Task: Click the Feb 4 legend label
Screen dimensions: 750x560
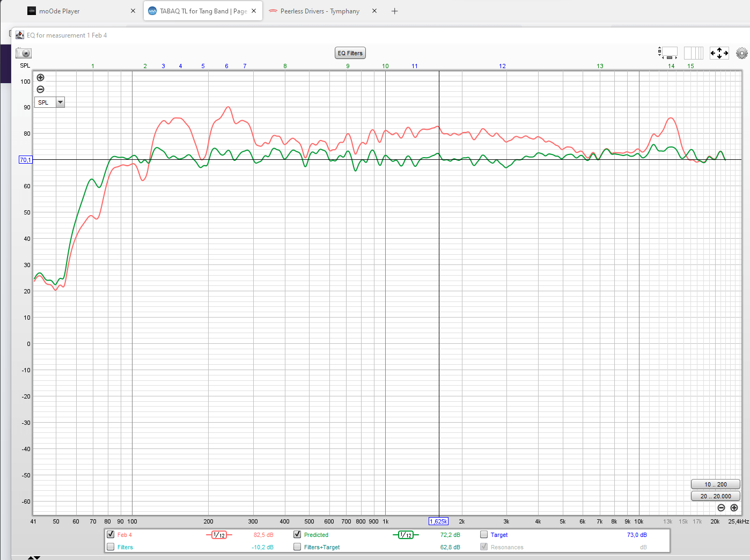Action: [124, 535]
